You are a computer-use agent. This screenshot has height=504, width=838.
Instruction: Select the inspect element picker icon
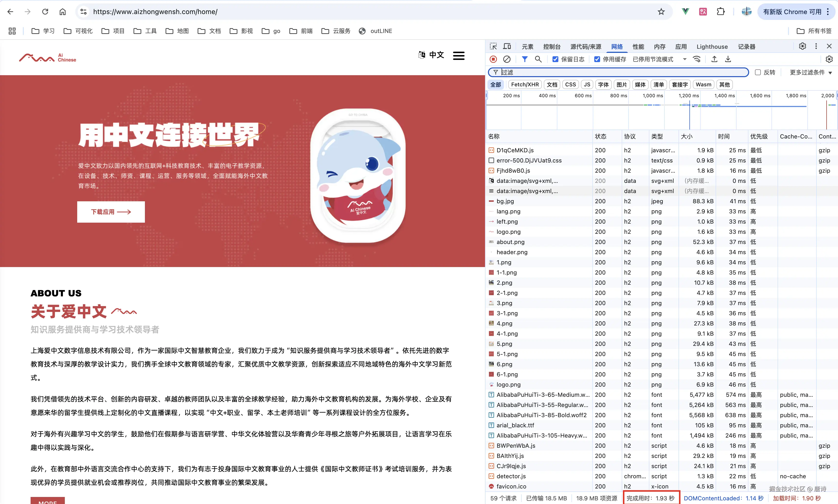pos(493,47)
